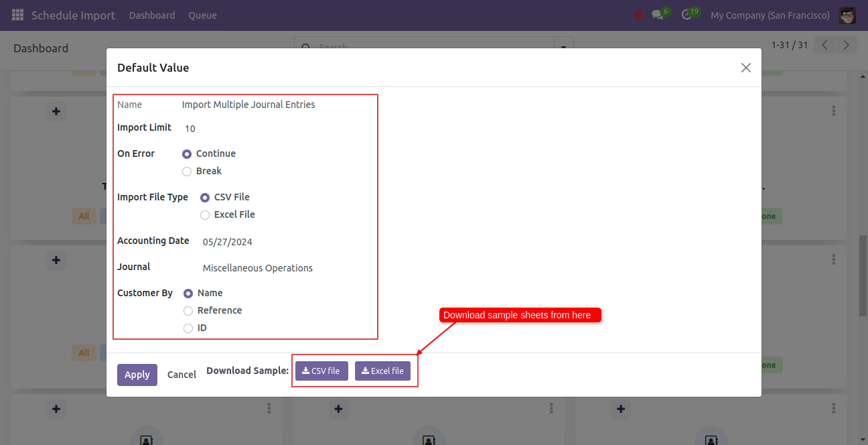Click the red recording indicator icon
This screenshot has width=868, height=445.
(x=639, y=15)
